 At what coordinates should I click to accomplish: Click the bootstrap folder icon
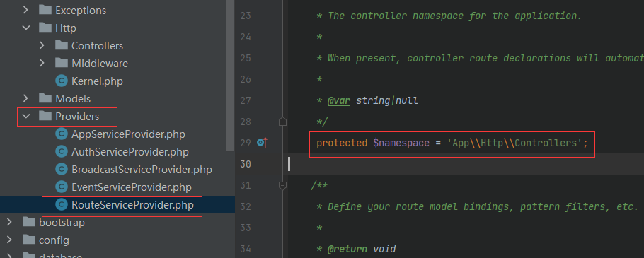tap(29, 222)
